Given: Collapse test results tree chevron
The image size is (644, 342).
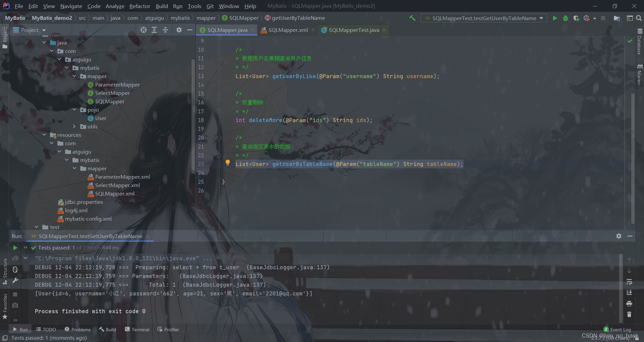Looking at the screenshot, I should [x=25, y=258].
